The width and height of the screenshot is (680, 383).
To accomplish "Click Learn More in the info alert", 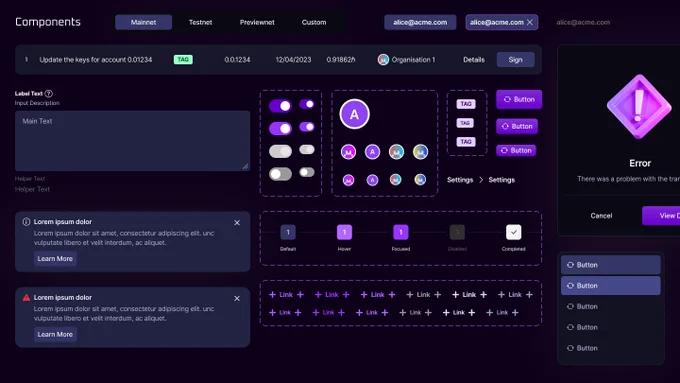I will (55, 259).
